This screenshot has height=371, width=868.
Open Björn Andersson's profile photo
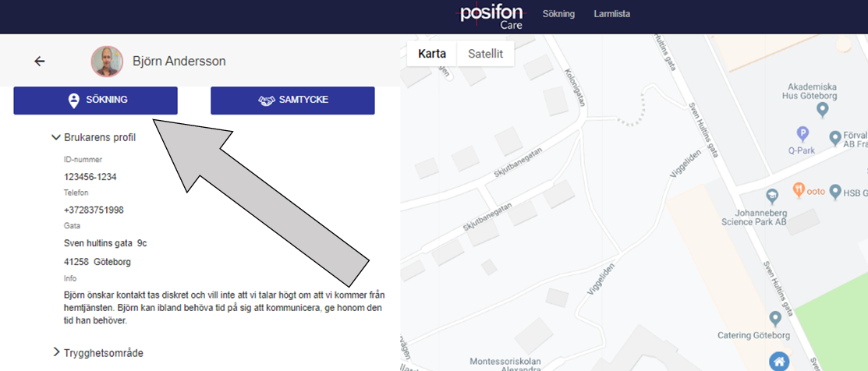(107, 62)
